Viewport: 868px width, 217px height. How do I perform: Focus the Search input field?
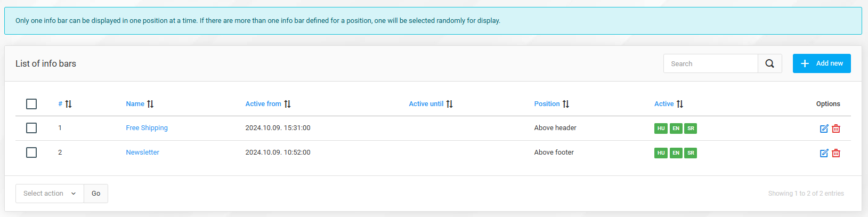[710, 63]
